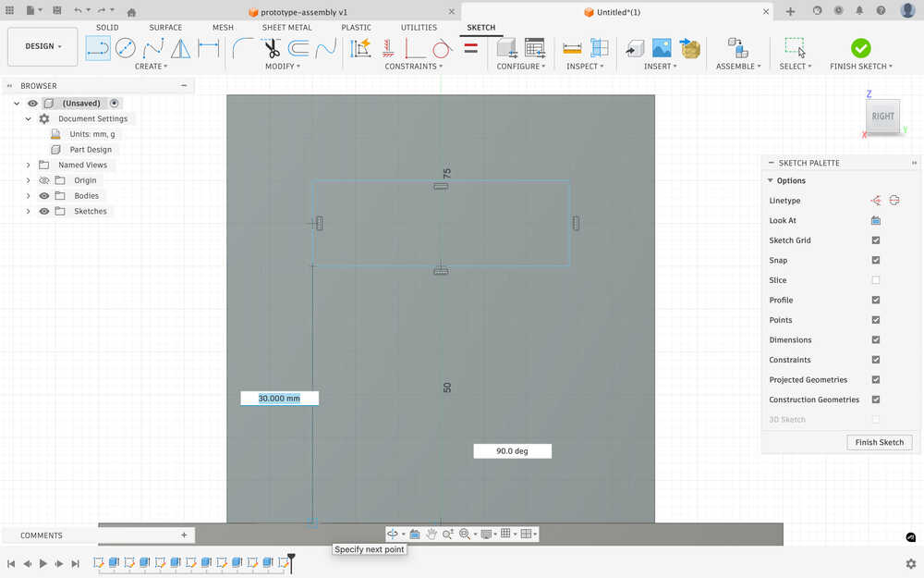The width and height of the screenshot is (924, 578).
Task: Switch to the SURFACE tab
Action: pos(165,27)
